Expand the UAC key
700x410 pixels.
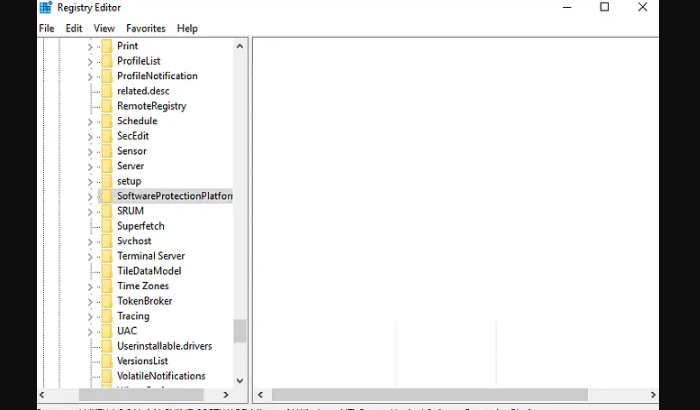click(90, 331)
